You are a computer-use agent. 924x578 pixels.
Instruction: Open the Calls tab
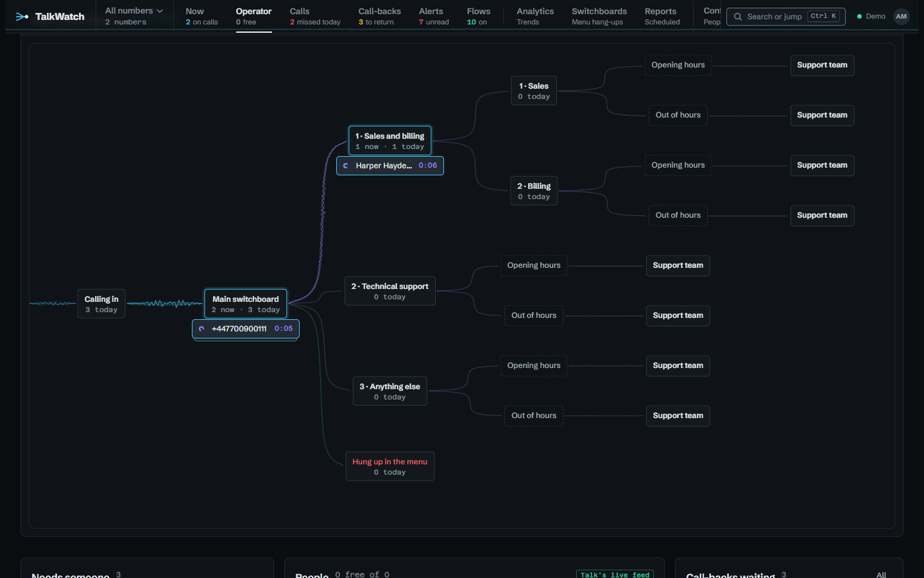(x=315, y=16)
